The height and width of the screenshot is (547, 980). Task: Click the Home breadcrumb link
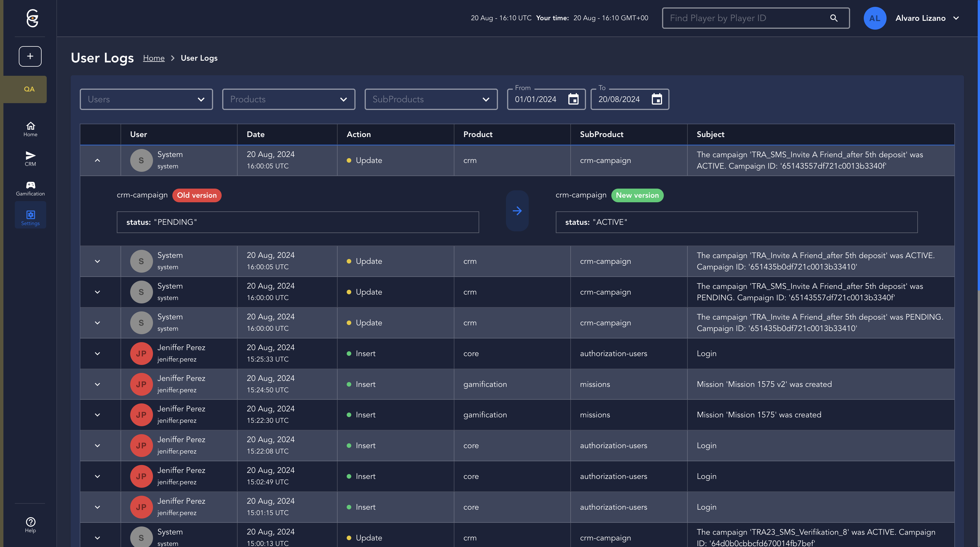click(154, 58)
